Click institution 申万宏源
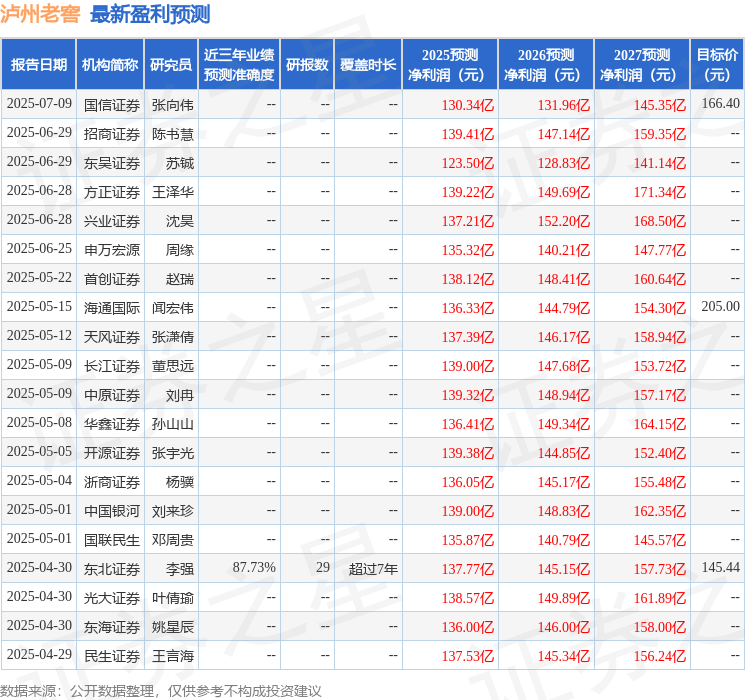745x700 pixels. (112, 250)
